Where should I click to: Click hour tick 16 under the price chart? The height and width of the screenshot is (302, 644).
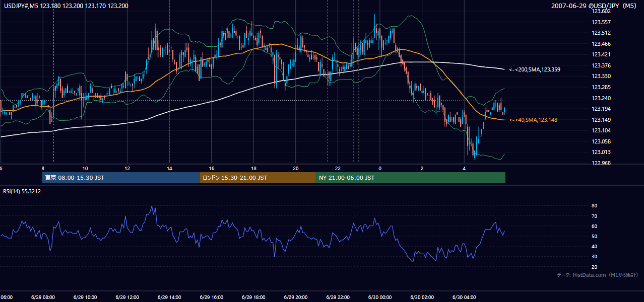click(x=211, y=168)
